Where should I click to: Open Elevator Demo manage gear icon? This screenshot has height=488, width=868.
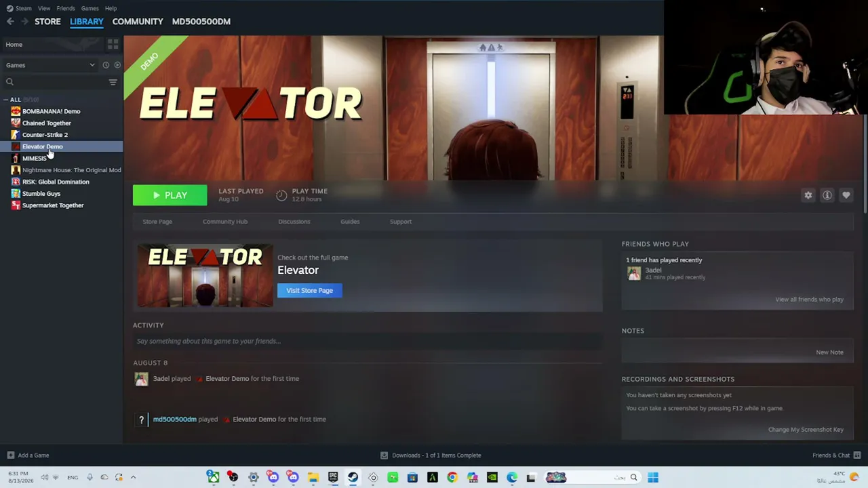pos(808,195)
